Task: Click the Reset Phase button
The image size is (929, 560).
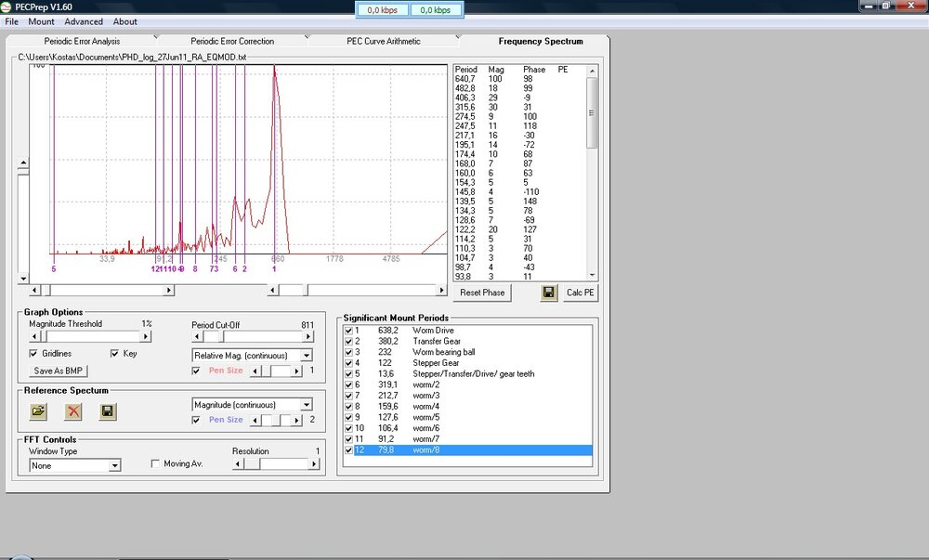Action: coord(482,293)
